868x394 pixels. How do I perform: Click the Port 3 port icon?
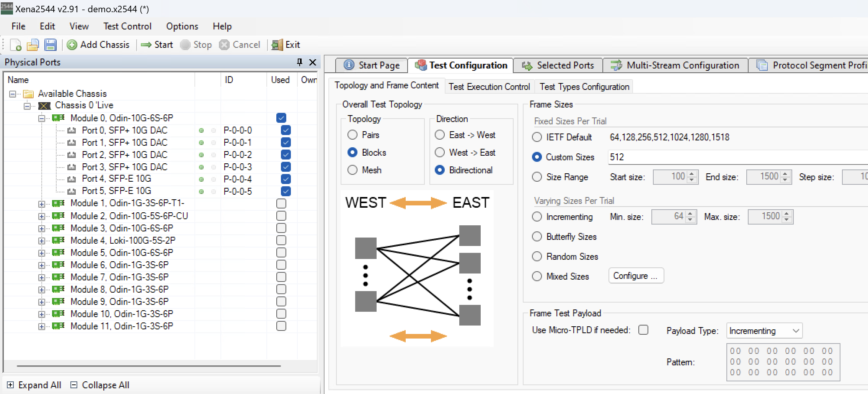click(72, 167)
